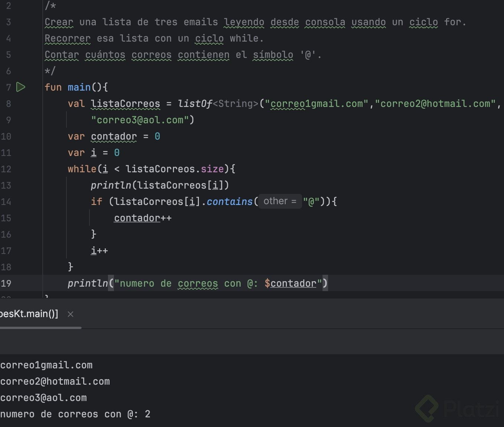Click 'println' on the final print line
The image size is (504, 427).
88,283
